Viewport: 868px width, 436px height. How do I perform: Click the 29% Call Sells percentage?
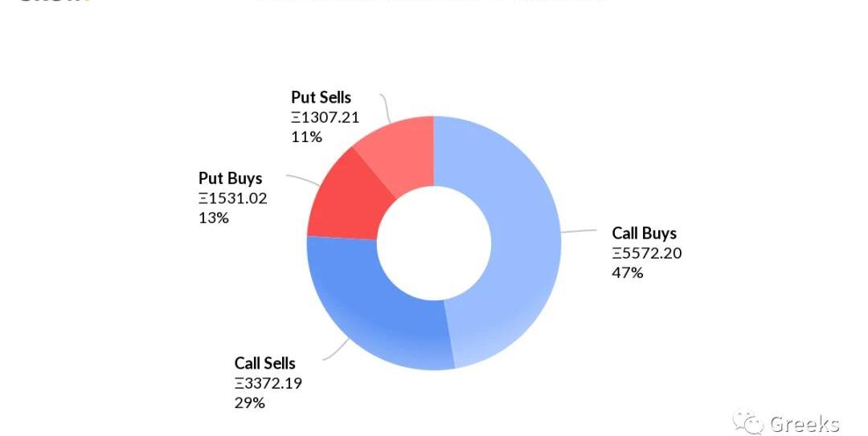pyautogui.click(x=249, y=402)
